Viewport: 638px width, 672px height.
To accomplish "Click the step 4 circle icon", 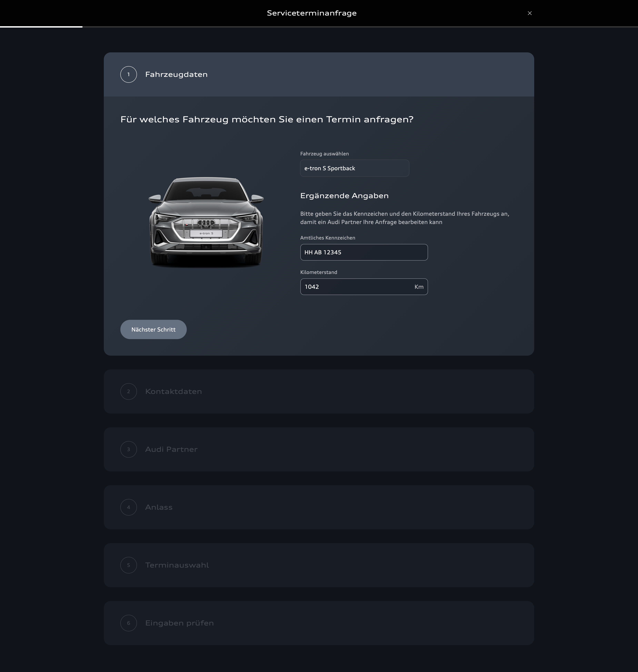I will click(x=129, y=507).
